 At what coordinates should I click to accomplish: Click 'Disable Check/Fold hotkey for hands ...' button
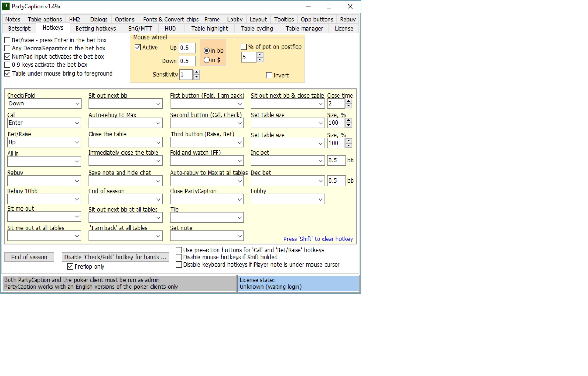click(x=115, y=257)
